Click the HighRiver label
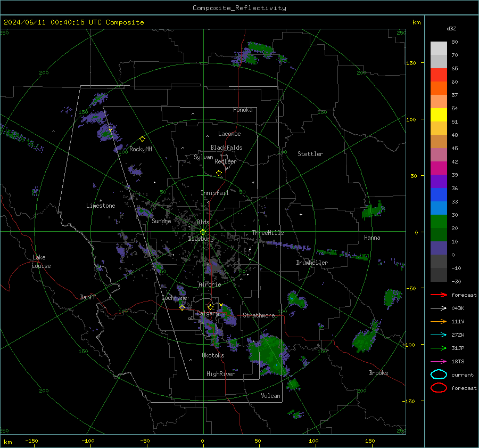The width and height of the screenshot is (479, 448). tap(221, 374)
